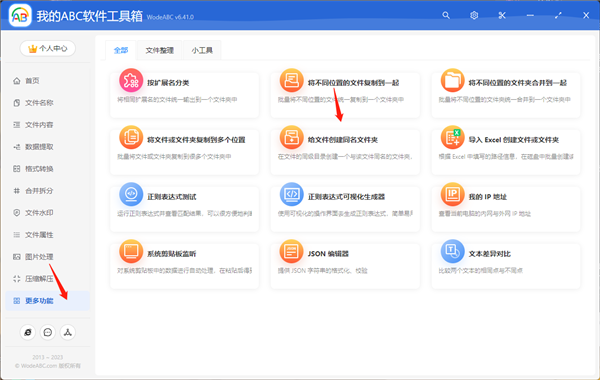Open the 文本差异对比 icon
The height and width of the screenshot is (380, 600).
[x=452, y=251]
